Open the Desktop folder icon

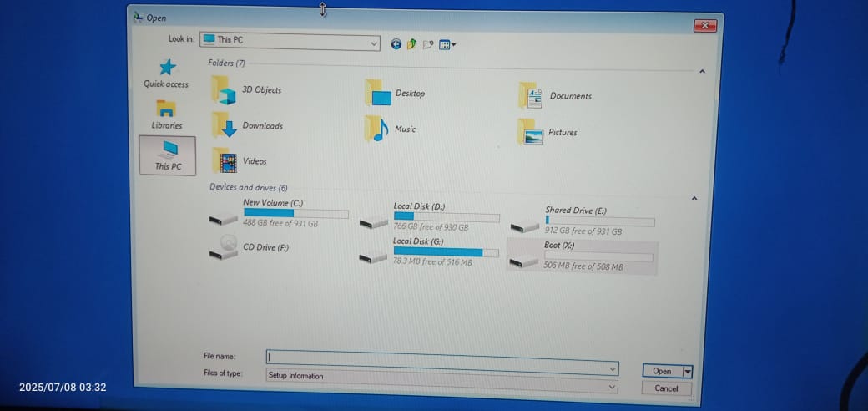(378, 93)
